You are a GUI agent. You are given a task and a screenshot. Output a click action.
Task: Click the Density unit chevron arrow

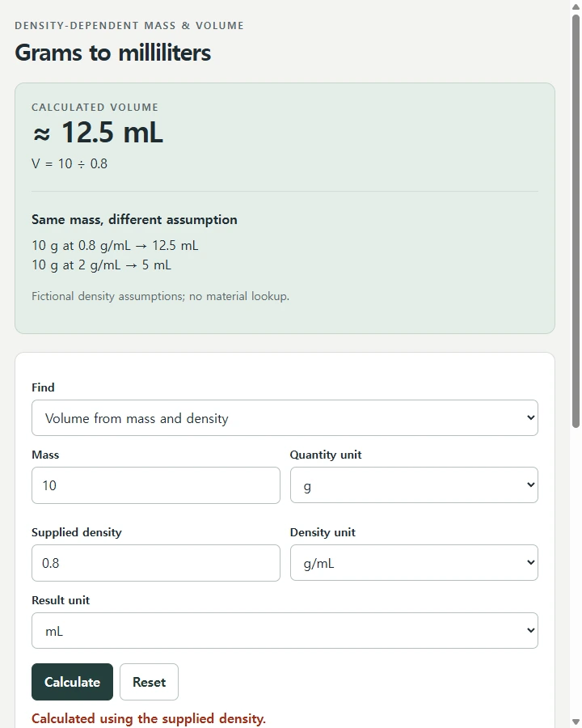[x=531, y=562]
